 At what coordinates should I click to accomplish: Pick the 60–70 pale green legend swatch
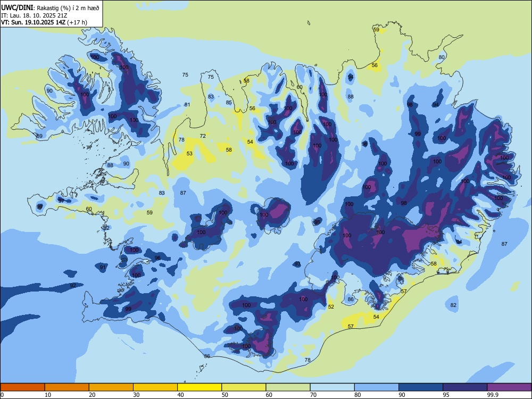click(288, 387)
